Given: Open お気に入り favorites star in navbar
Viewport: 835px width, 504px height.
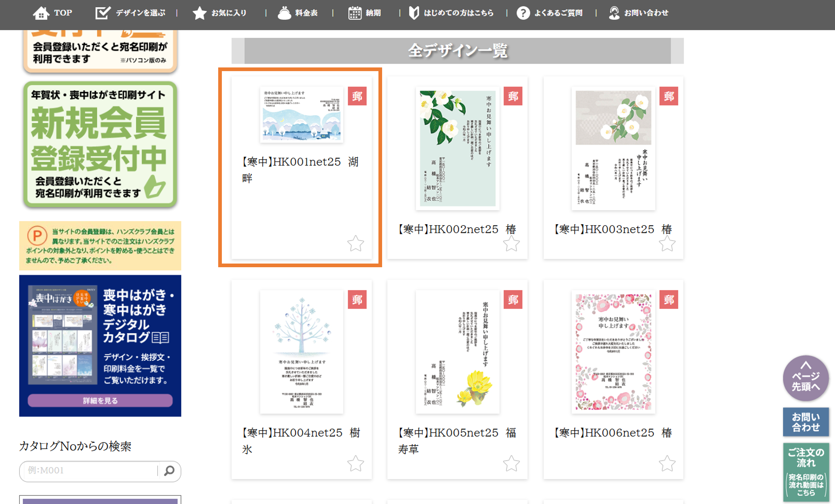Looking at the screenshot, I should point(199,13).
